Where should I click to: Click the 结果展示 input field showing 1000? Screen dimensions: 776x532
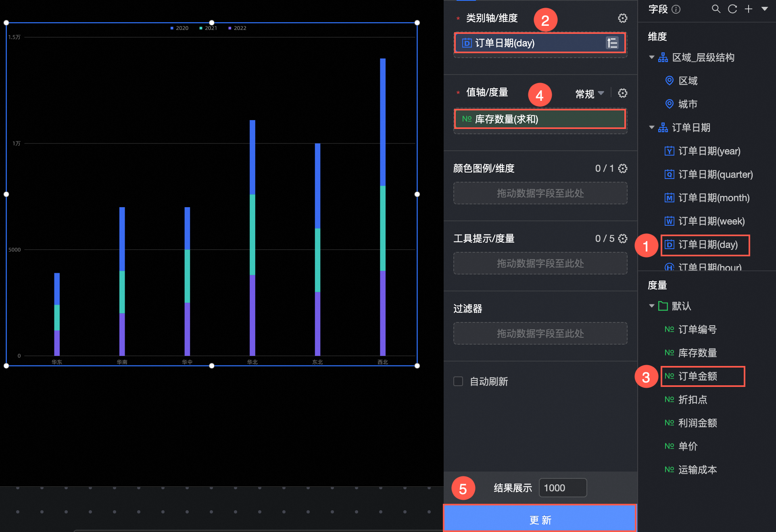[563, 488]
